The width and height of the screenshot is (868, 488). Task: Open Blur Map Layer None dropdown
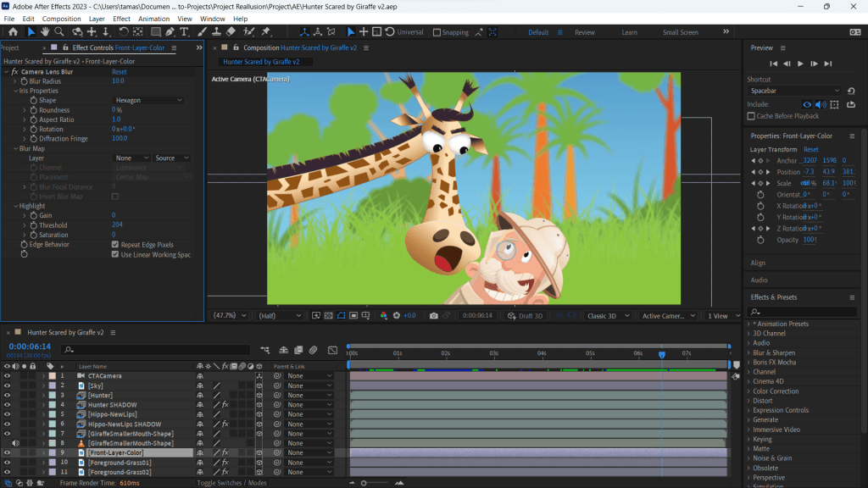pos(131,158)
